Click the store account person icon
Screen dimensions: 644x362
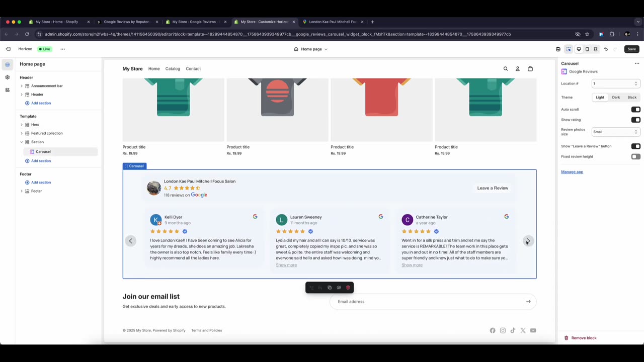(x=517, y=69)
